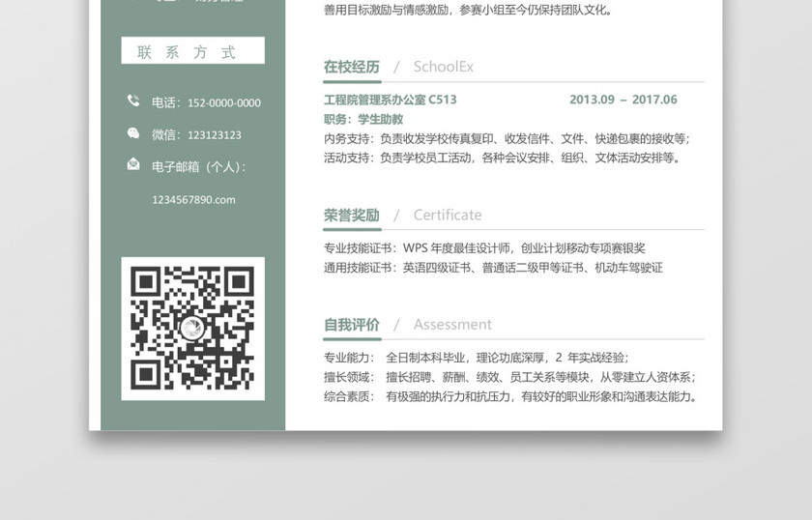Image resolution: width=812 pixels, height=520 pixels.
Task: Click the email text 1234567890.com
Action: [x=193, y=200]
